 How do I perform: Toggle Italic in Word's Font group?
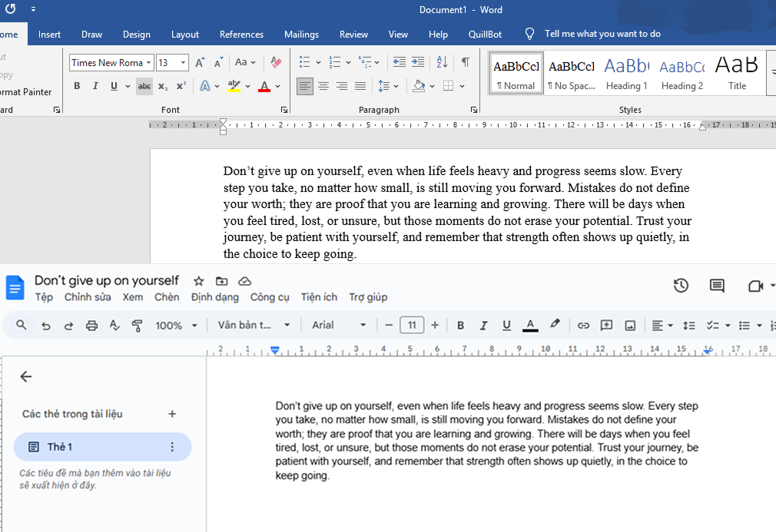[95, 86]
